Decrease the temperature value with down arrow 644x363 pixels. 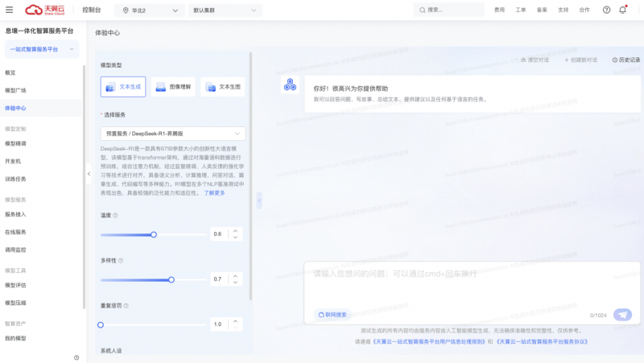pos(235,237)
